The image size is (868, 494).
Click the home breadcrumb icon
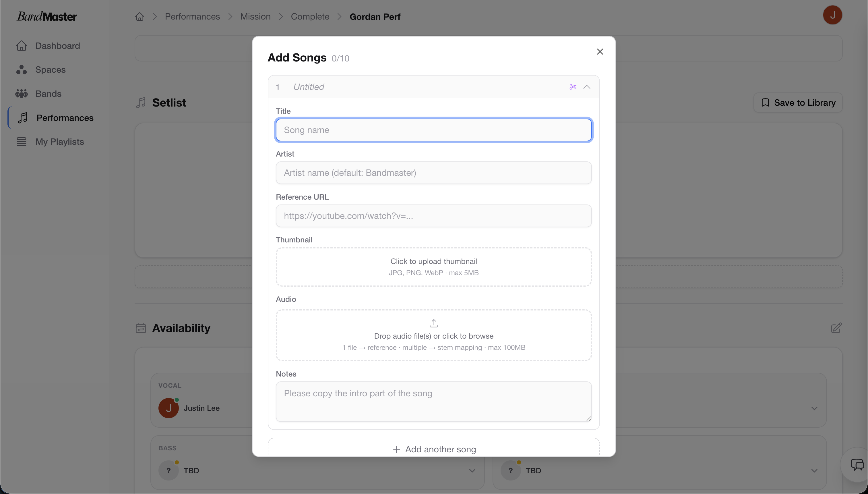(x=140, y=17)
